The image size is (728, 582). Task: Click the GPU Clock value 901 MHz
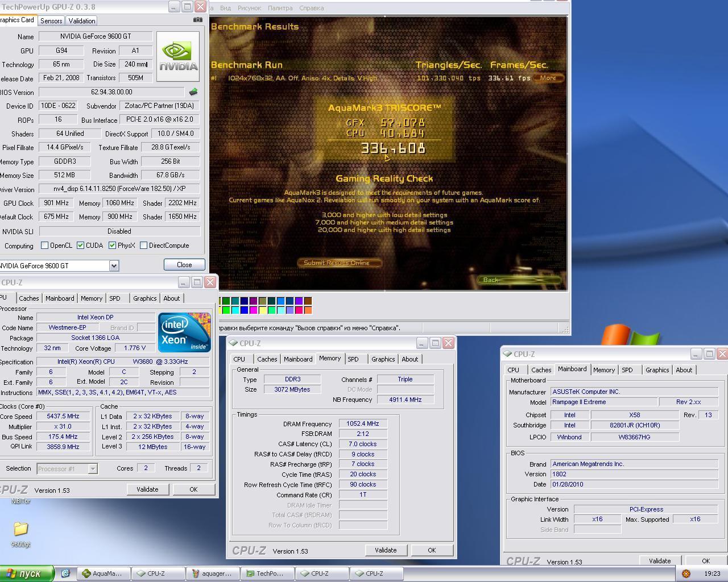[56, 203]
